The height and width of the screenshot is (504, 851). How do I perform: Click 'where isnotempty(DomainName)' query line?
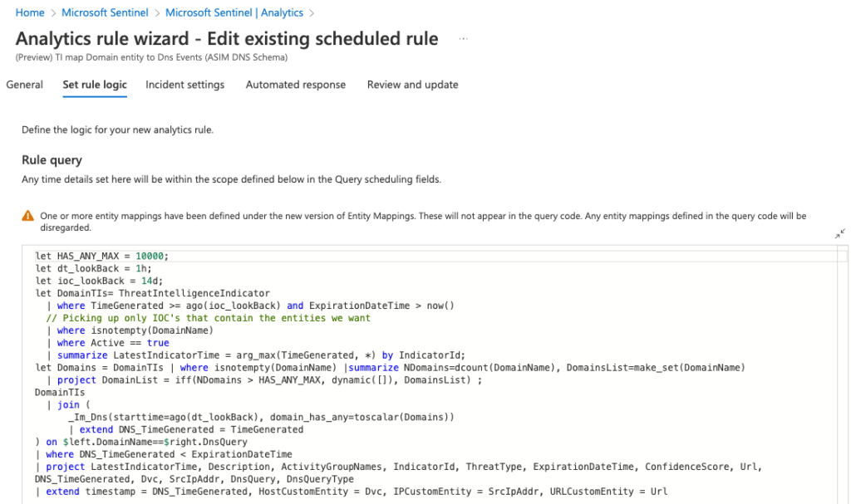coord(130,330)
